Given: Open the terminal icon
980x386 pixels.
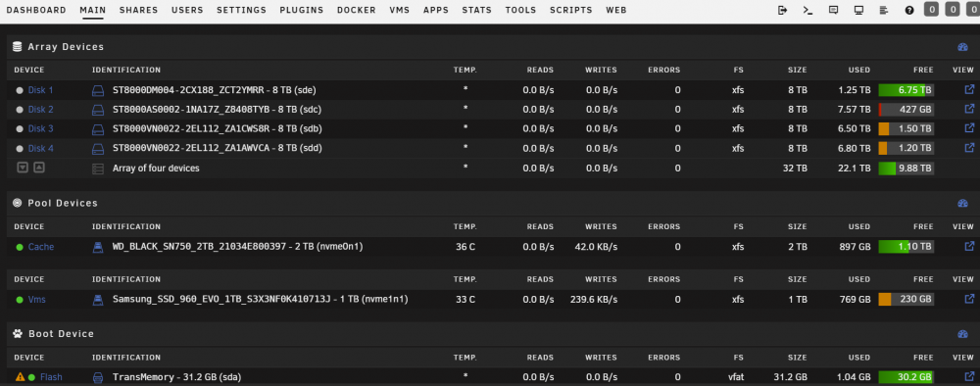Looking at the screenshot, I should pyautogui.click(x=808, y=10).
